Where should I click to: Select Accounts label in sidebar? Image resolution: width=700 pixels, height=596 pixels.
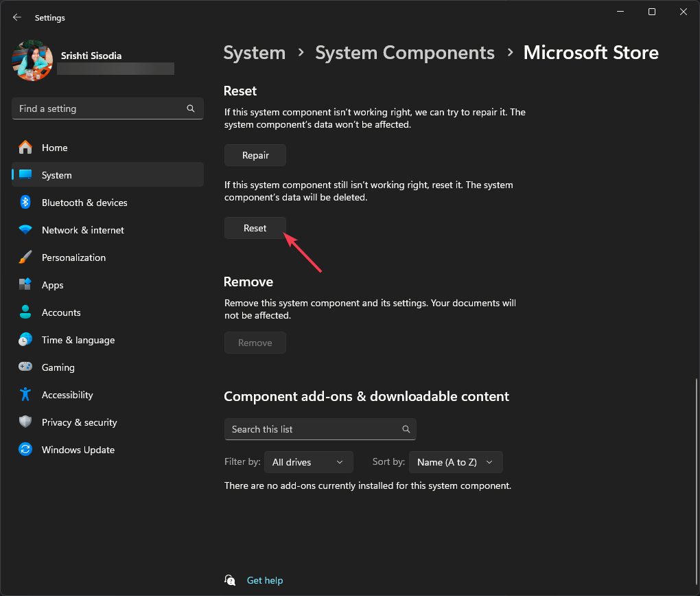coord(61,312)
